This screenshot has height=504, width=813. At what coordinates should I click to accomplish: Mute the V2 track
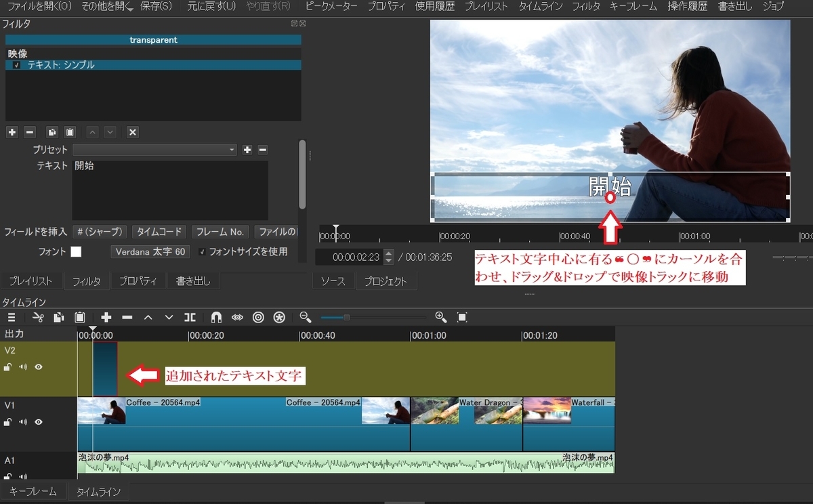[x=23, y=367]
